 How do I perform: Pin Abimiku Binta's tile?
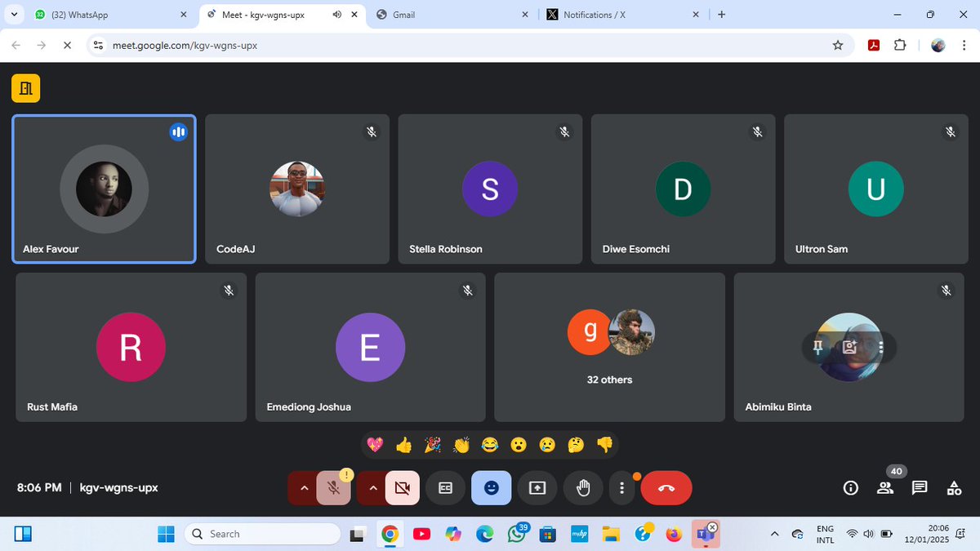point(817,347)
